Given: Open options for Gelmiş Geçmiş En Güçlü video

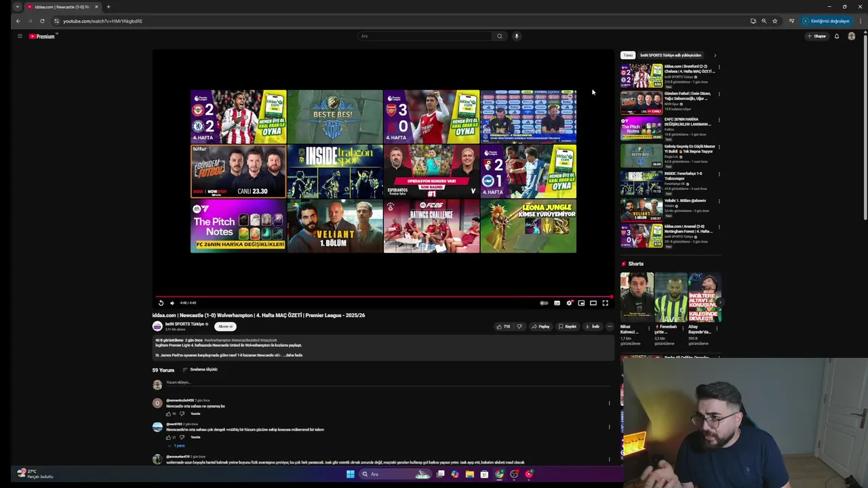Looking at the screenshot, I should 719,147.
